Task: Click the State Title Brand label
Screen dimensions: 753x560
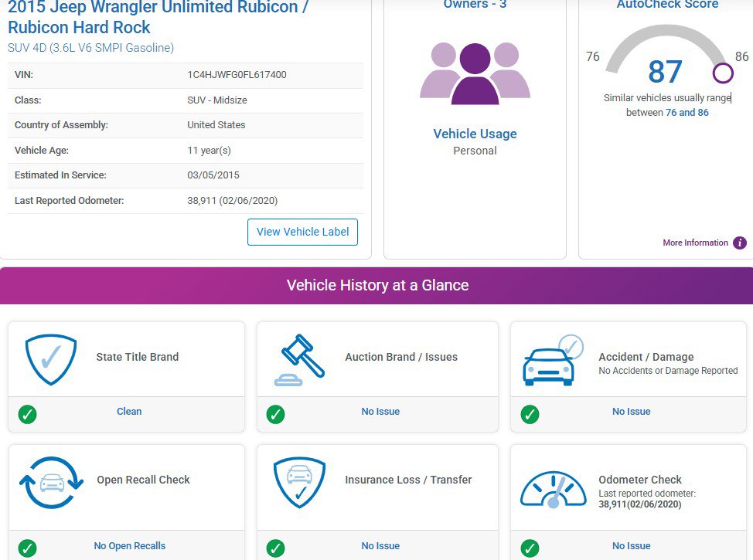Action: (x=138, y=357)
